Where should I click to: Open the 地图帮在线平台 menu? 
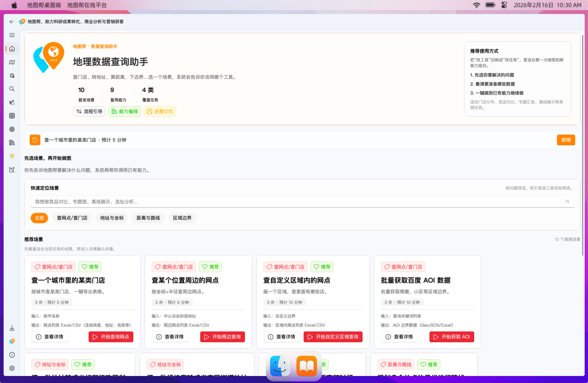pos(87,5)
